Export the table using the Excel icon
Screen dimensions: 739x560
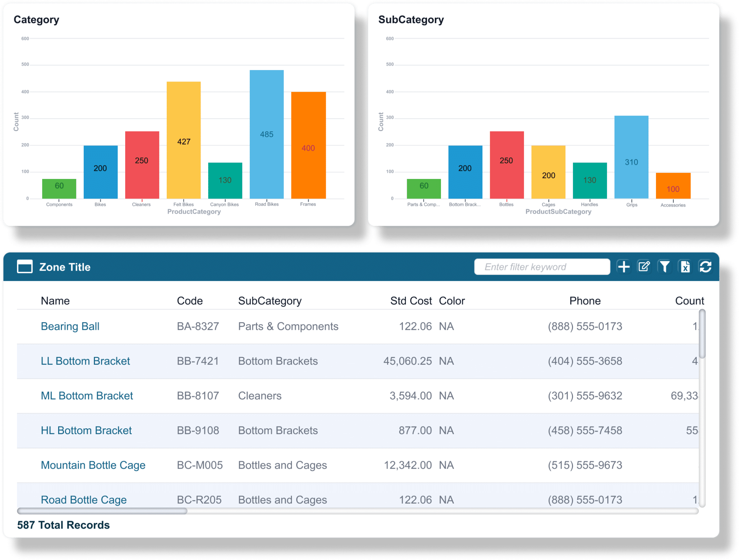685,267
